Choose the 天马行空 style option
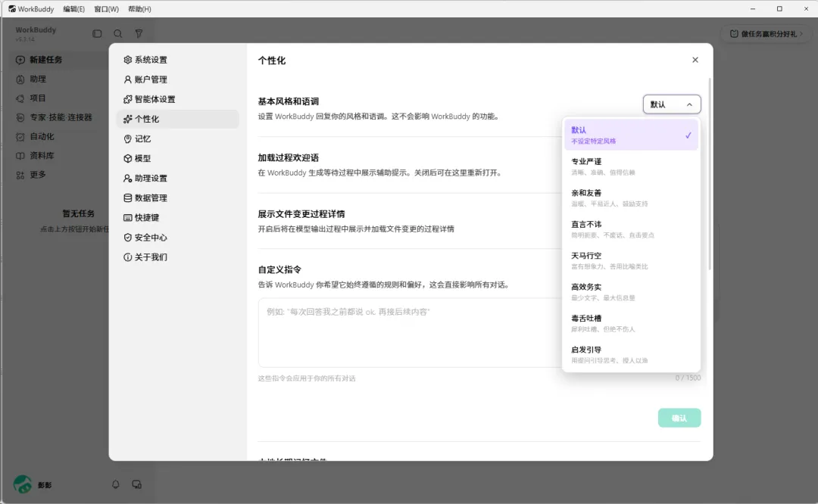Screen dimensions: 818x504 (x=631, y=260)
